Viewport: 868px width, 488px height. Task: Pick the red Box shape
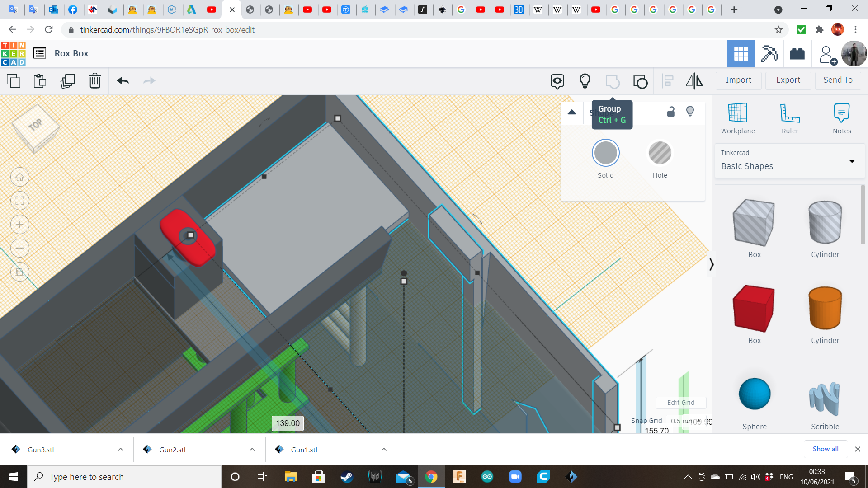coord(754,309)
